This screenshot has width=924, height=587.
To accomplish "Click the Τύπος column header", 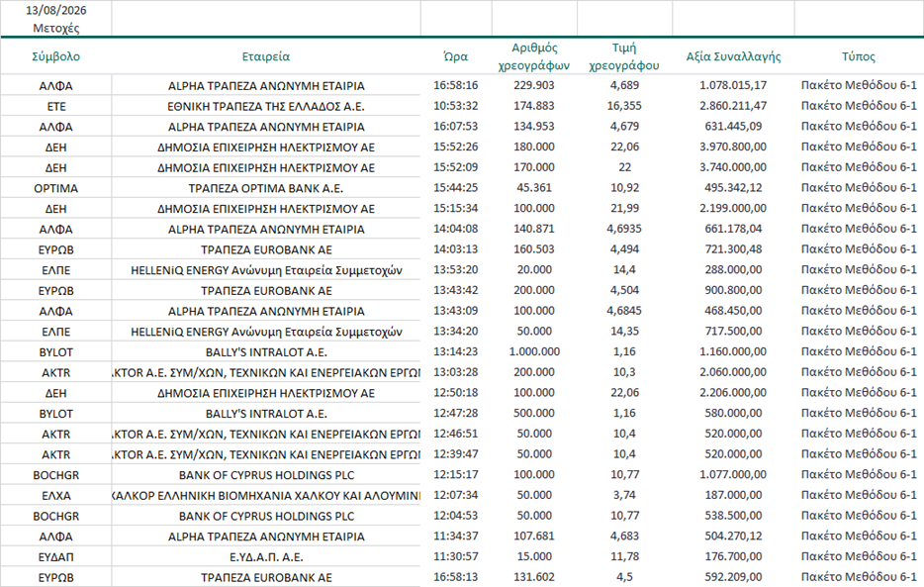I will [859, 56].
